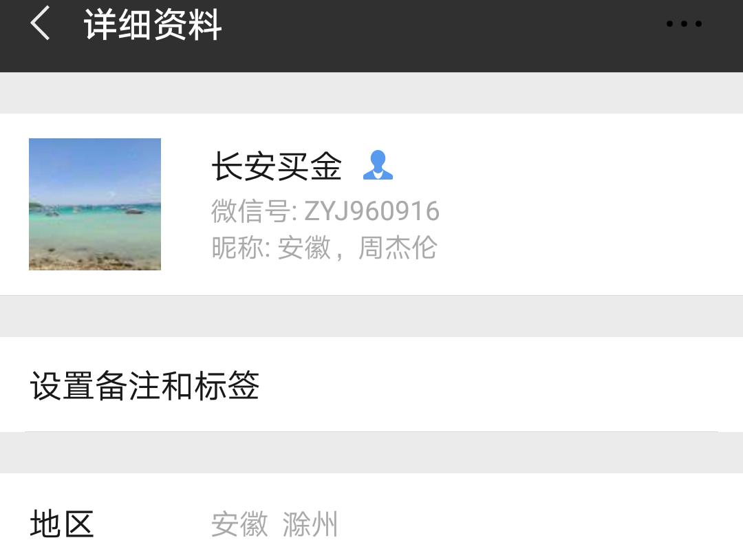Open 设置备注和标签 settings row

point(371,385)
